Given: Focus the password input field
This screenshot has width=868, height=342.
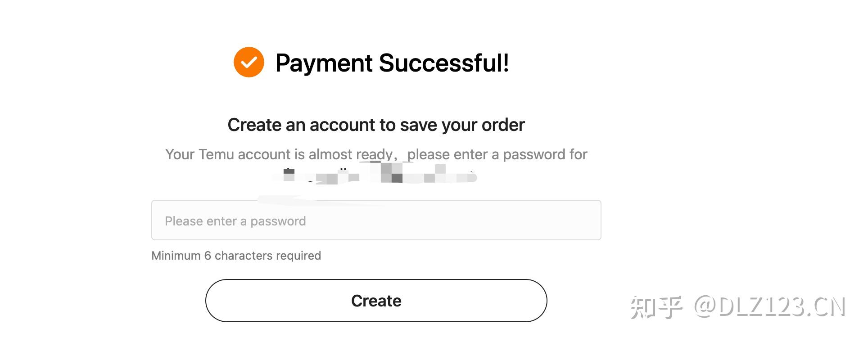Looking at the screenshot, I should tap(376, 220).
